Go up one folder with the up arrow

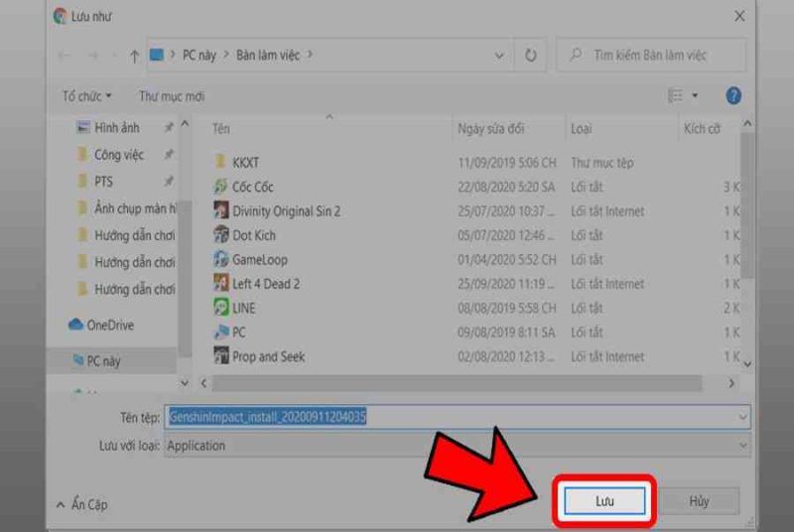(134, 56)
